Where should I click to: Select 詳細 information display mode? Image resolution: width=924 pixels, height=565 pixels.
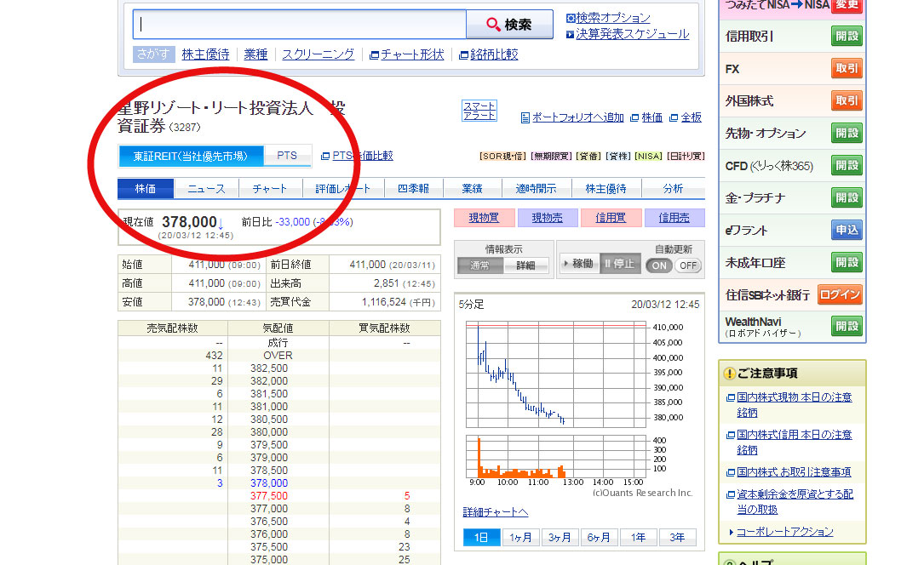pyautogui.click(x=525, y=265)
